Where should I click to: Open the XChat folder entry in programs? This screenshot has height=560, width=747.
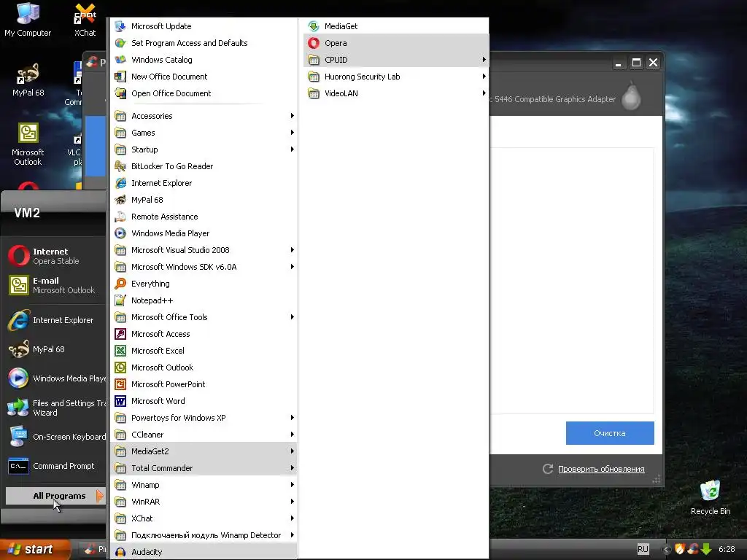[x=204, y=518]
